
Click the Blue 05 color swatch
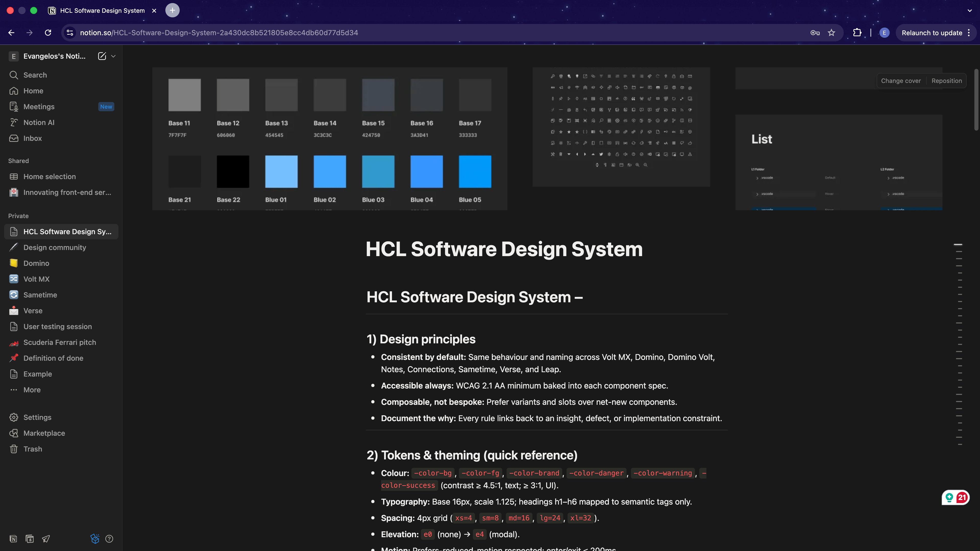click(x=475, y=171)
